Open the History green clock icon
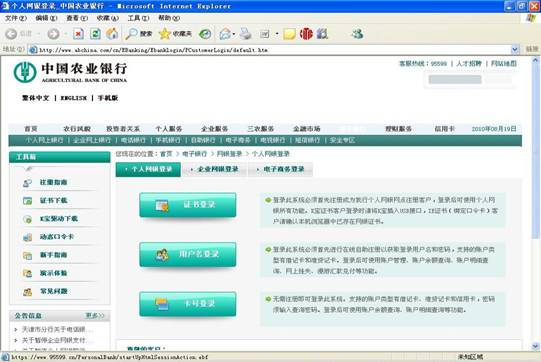This screenshot has height=362, width=541. (205, 34)
